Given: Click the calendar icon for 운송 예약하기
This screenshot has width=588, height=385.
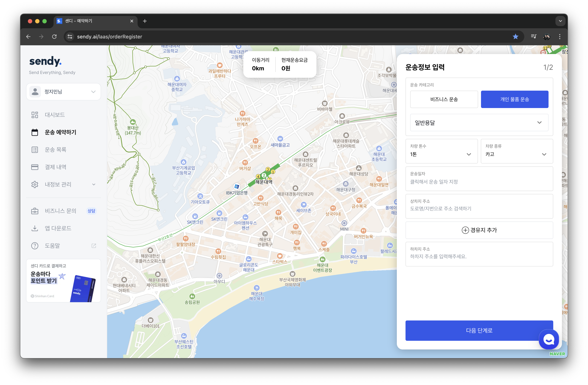Looking at the screenshot, I should tap(35, 132).
